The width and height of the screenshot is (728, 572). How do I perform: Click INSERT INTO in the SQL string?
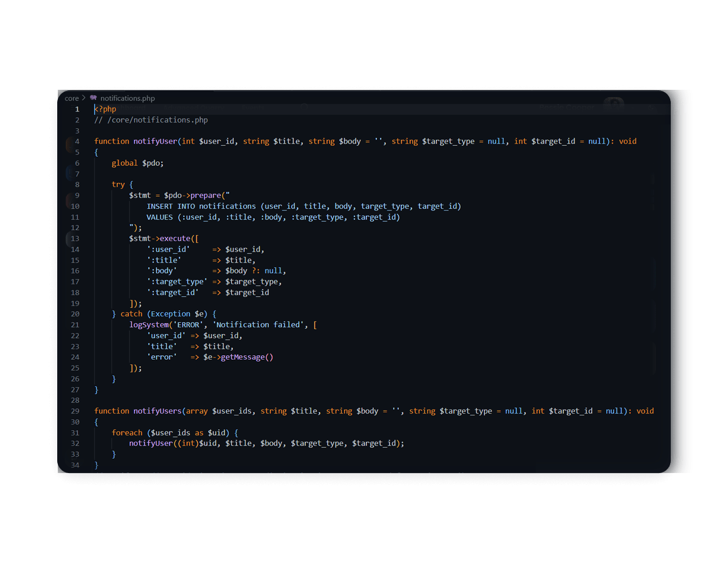click(171, 206)
